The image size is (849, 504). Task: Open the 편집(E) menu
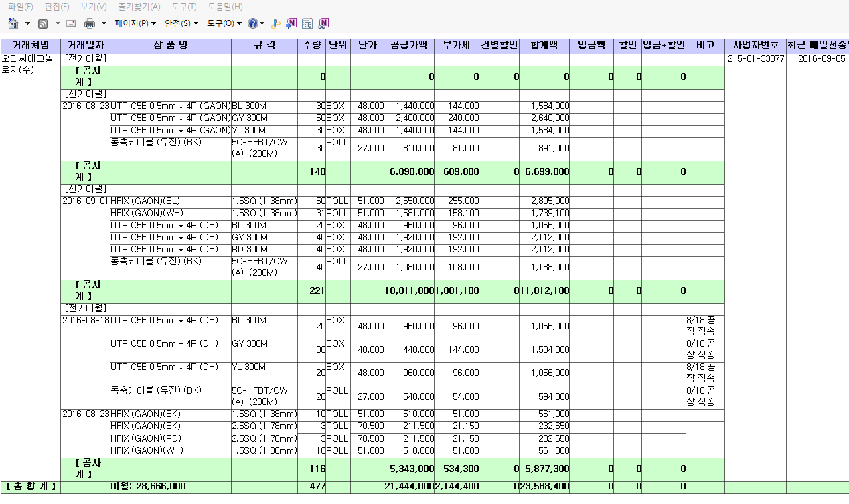tap(57, 7)
